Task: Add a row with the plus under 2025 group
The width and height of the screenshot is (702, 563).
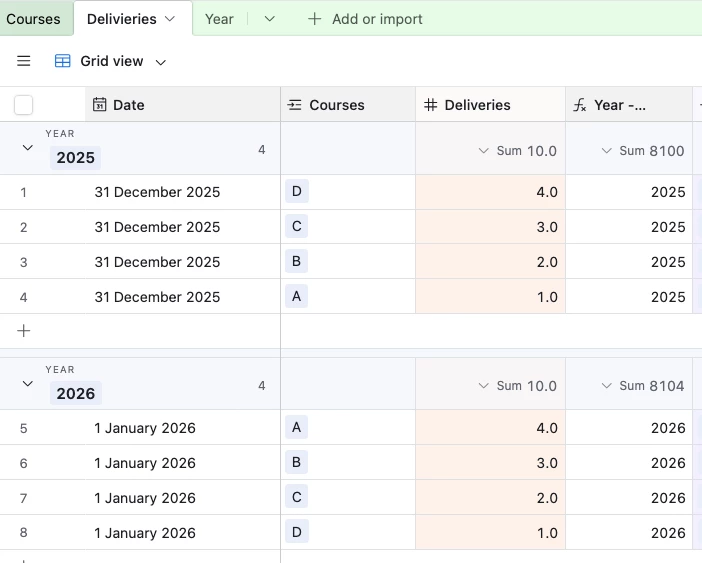Action: tap(24, 331)
